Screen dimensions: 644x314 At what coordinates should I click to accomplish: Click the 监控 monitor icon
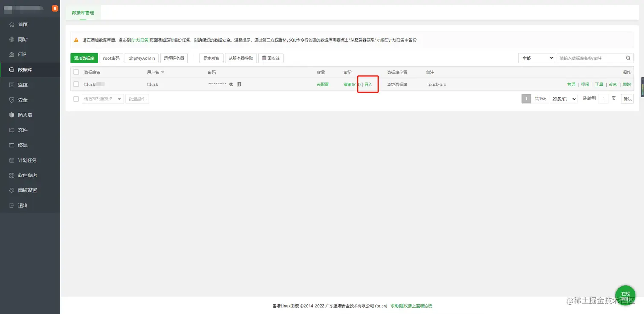pos(12,85)
